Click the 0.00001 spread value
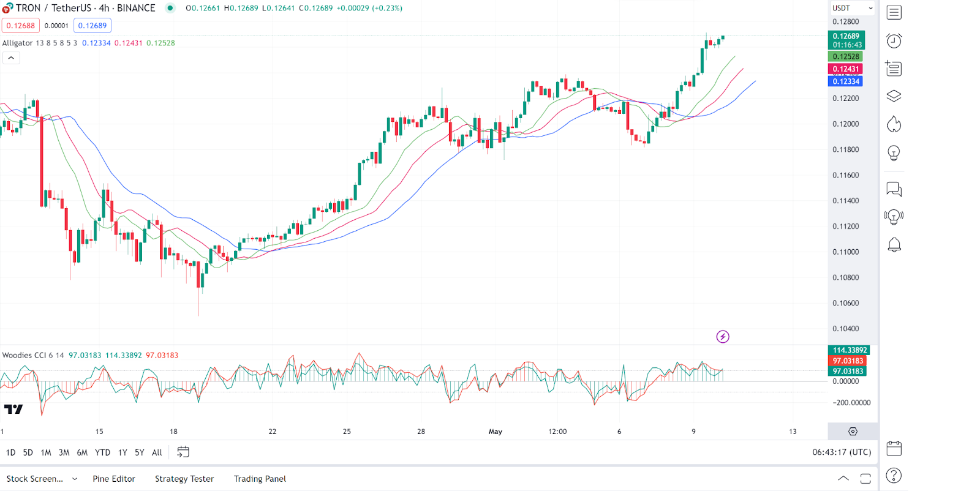Image resolution: width=980 pixels, height=491 pixels. (x=56, y=26)
